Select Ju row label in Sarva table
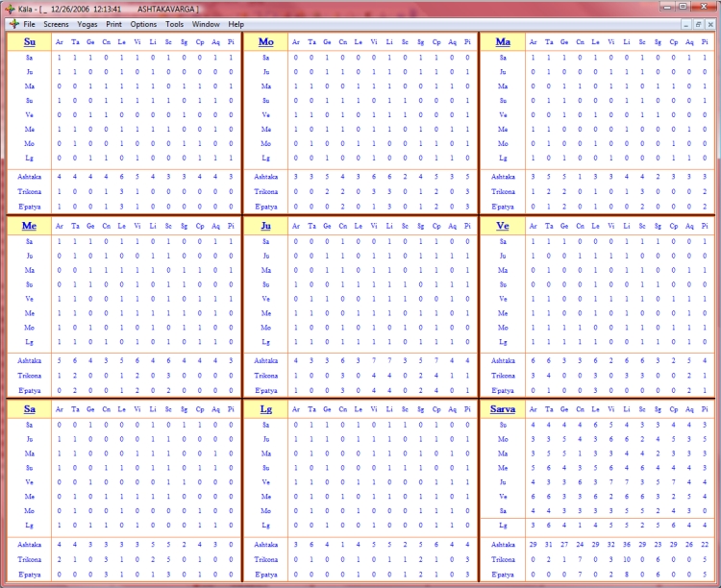 (503, 482)
